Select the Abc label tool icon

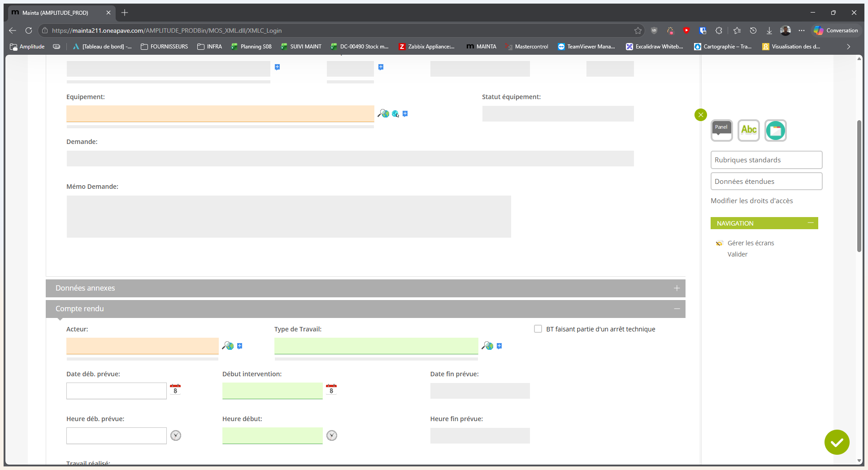749,131
